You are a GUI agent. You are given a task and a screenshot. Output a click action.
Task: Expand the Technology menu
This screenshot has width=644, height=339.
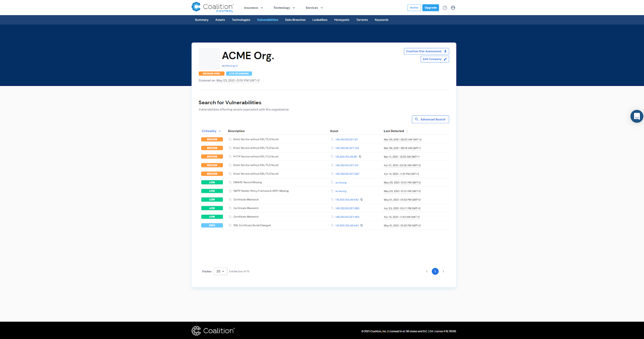click(x=284, y=8)
